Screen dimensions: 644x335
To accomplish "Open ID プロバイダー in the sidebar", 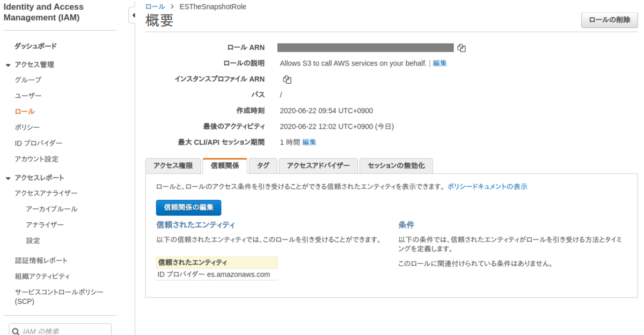I will tap(39, 143).
